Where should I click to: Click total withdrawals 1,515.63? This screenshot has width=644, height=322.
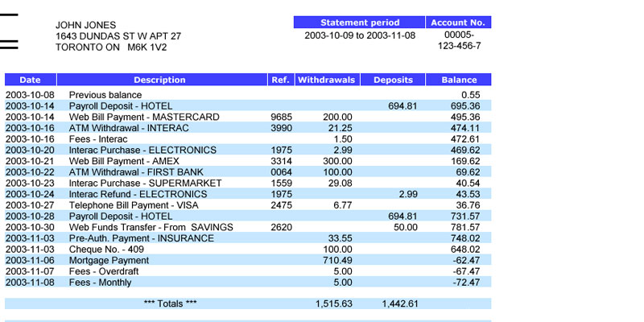(x=334, y=304)
